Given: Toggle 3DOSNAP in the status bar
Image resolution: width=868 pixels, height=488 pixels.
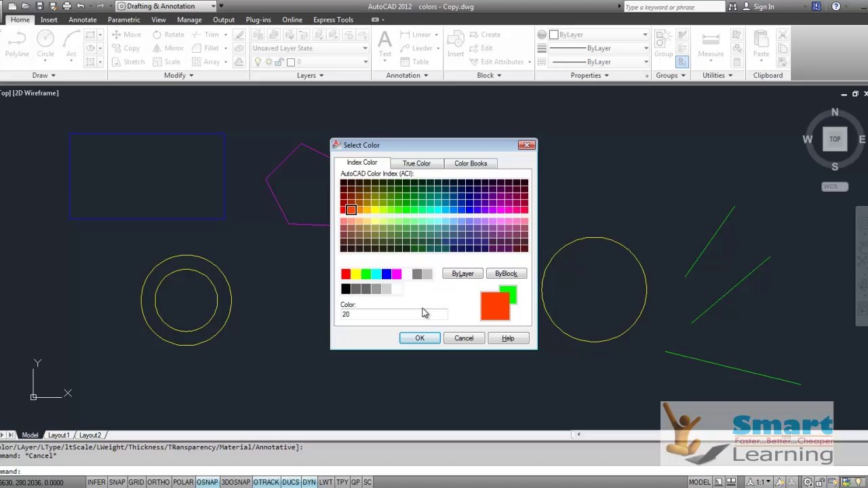Looking at the screenshot, I should click(236, 482).
